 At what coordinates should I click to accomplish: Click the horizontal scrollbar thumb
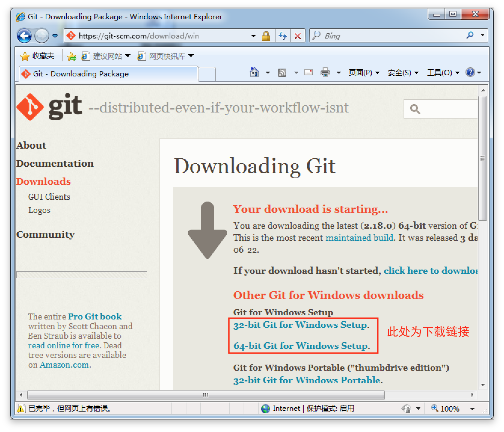[x=206, y=395]
